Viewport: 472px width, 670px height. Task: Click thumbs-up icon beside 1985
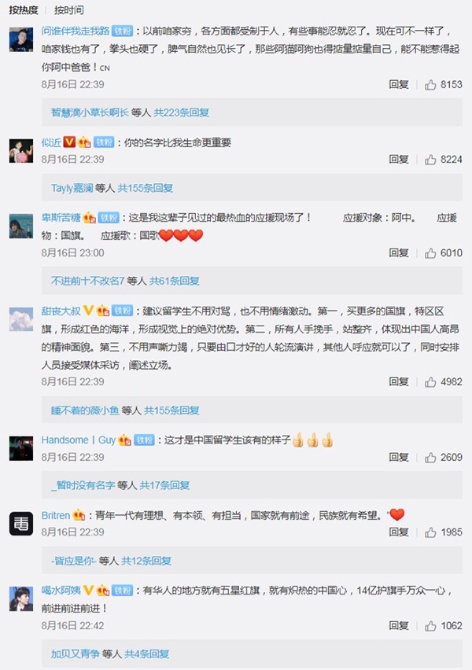430,532
